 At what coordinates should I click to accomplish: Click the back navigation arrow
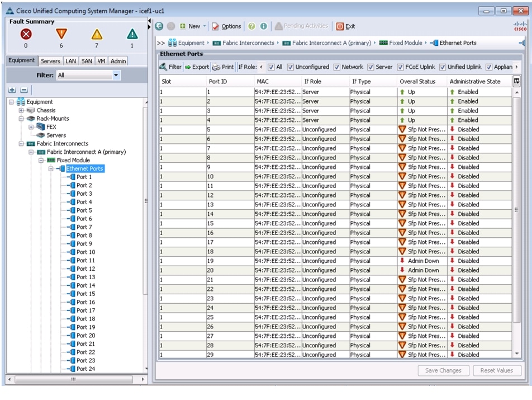pos(159,26)
